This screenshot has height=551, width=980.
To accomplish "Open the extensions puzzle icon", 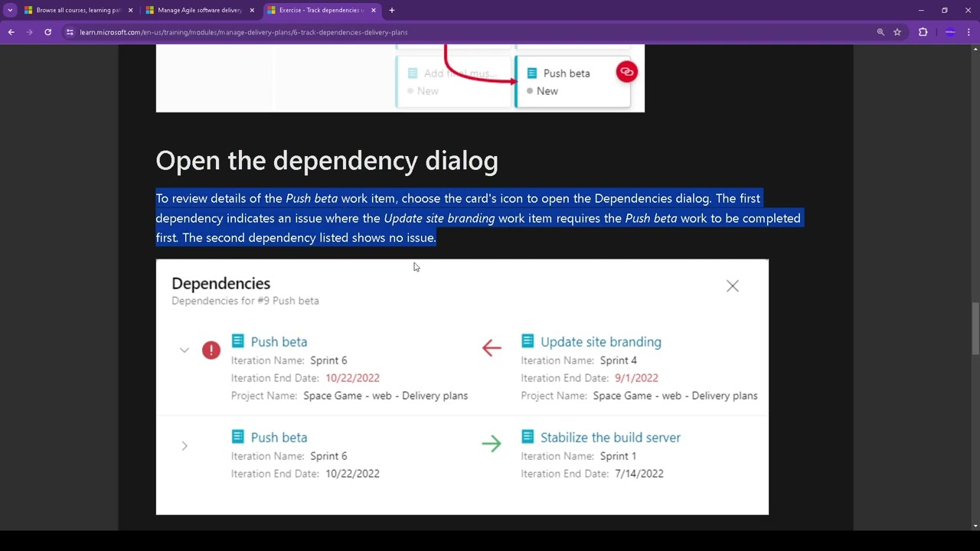I will [x=923, y=32].
